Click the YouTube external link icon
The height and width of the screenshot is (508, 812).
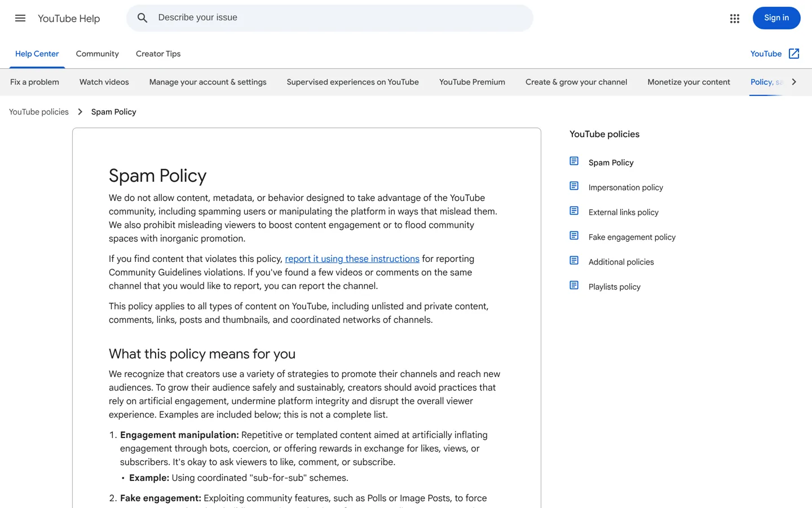click(794, 54)
